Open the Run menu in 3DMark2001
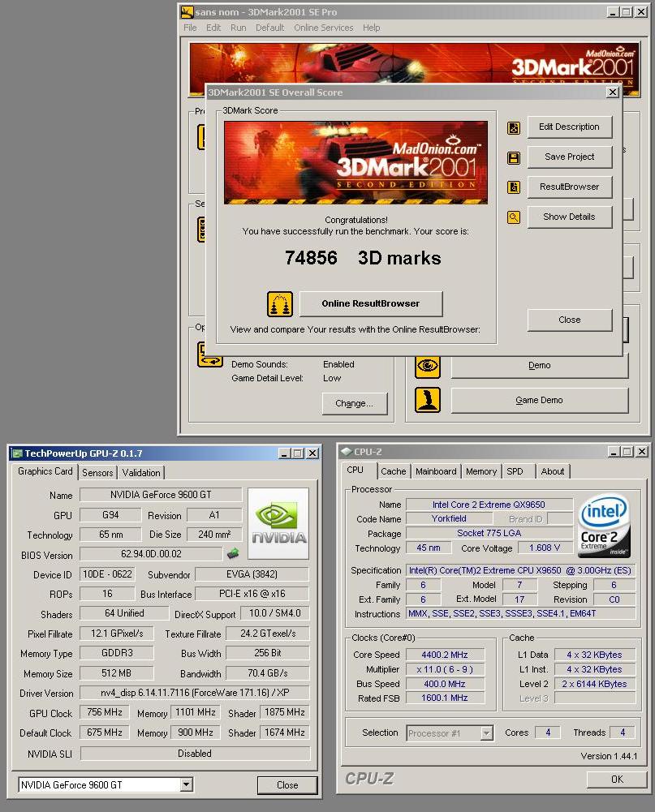 239,28
